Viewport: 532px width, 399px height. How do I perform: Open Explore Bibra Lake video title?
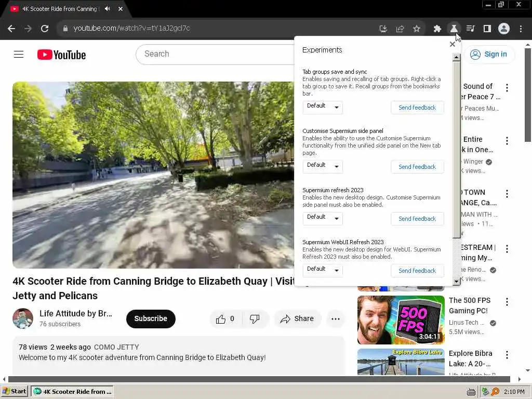click(x=470, y=358)
